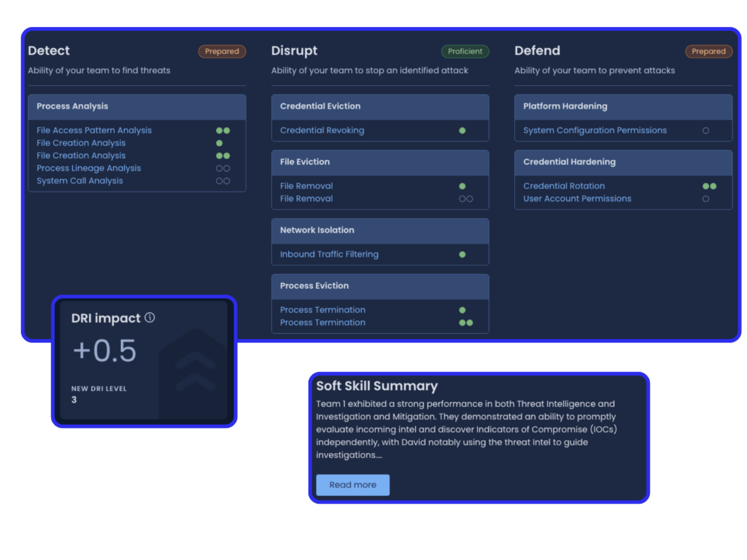Select the Credential Hardening section header
The height and width of the screenshot is (560, 747).
click(x=623, y=162)
